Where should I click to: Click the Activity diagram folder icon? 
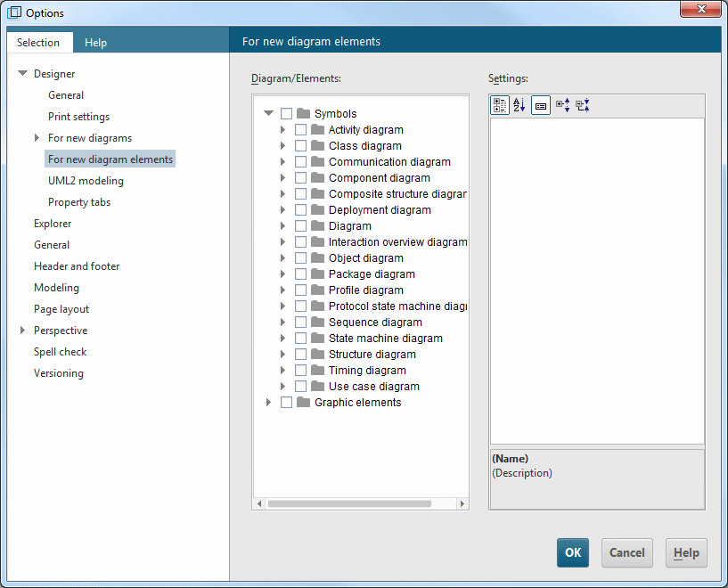click(x=317, y=129)
